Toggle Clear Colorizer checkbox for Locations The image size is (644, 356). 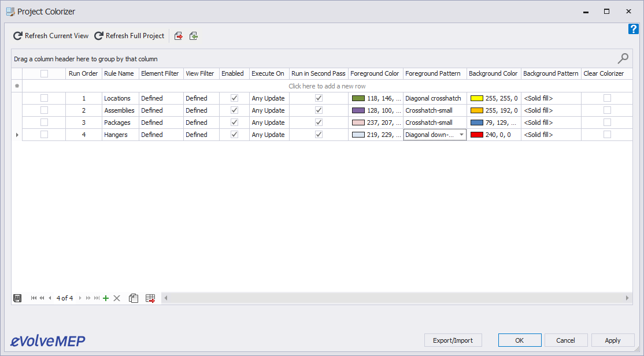point(607,98)
